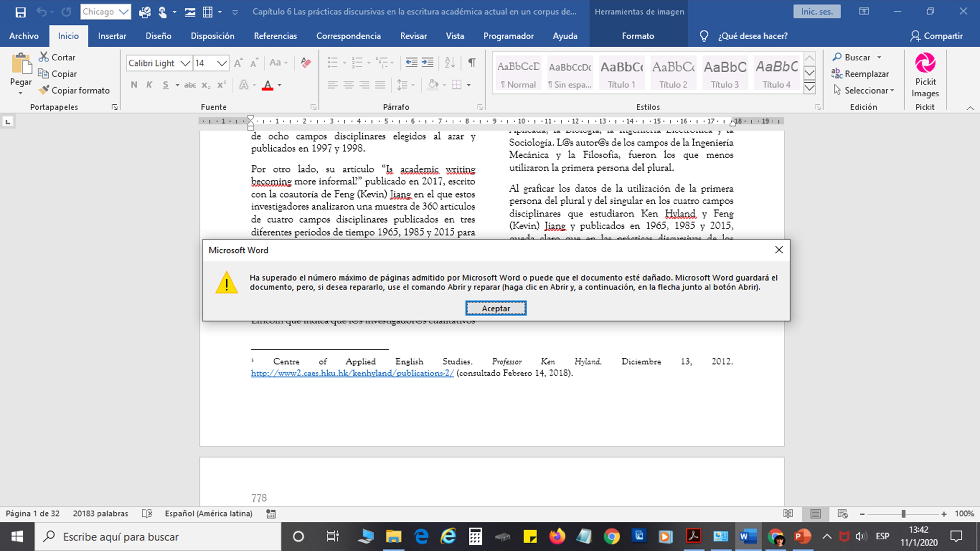Apply the Título 1 style
980x551 pixels.
click(621, 73)
